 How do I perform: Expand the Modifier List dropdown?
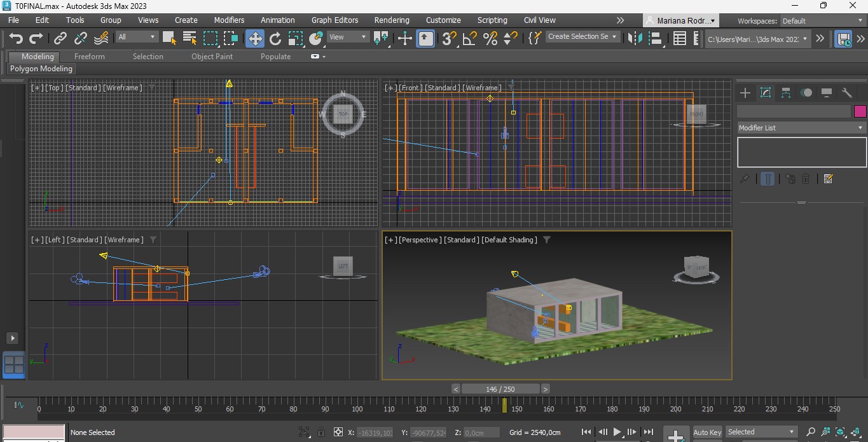pos(801,128)
